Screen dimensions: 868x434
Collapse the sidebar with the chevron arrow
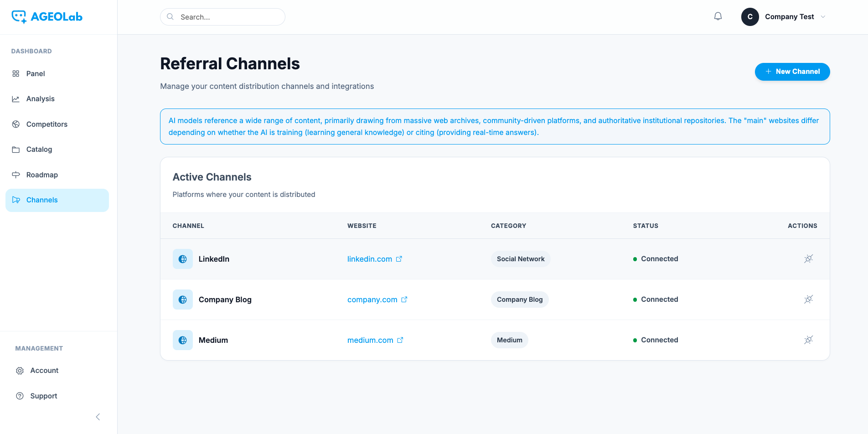click(98, 417)
